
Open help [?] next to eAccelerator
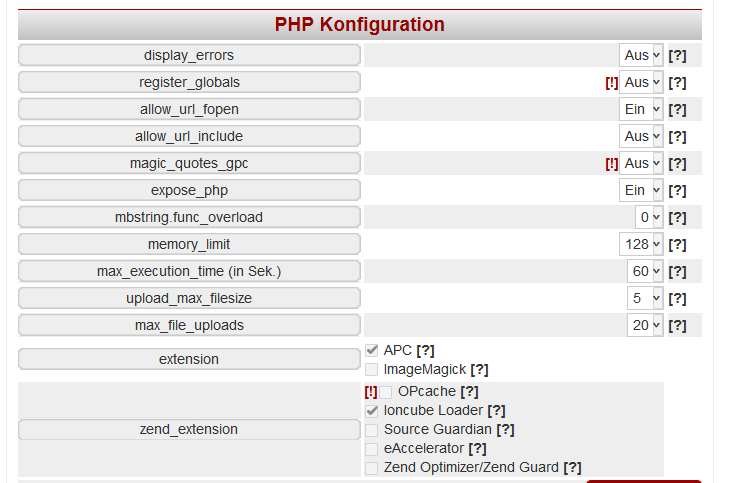coord(477,448)
